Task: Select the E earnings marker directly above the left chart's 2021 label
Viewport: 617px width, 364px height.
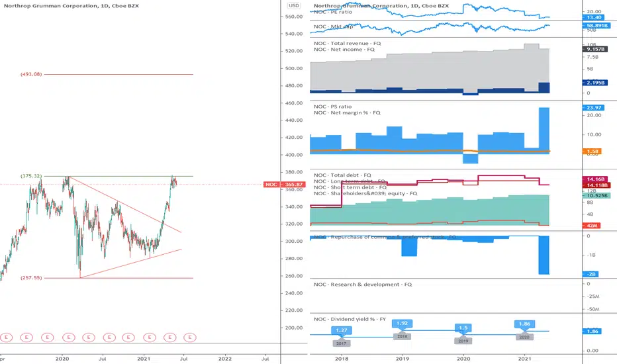Action: (x=150, y=338)
